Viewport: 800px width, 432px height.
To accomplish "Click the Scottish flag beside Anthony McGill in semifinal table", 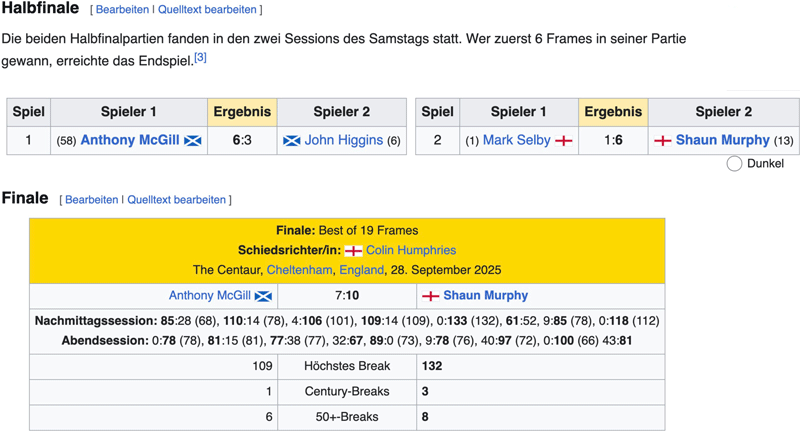I will pyautogui.click(x=193, y=141).
